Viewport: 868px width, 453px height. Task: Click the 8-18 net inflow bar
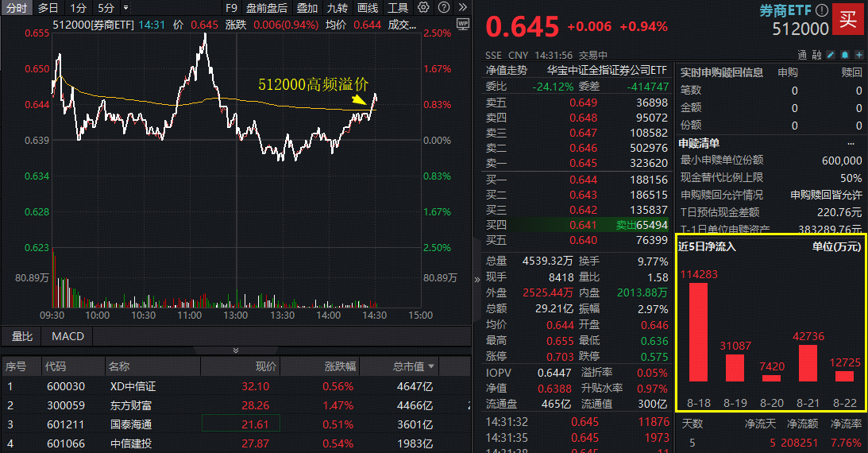[x=698, y=331]
